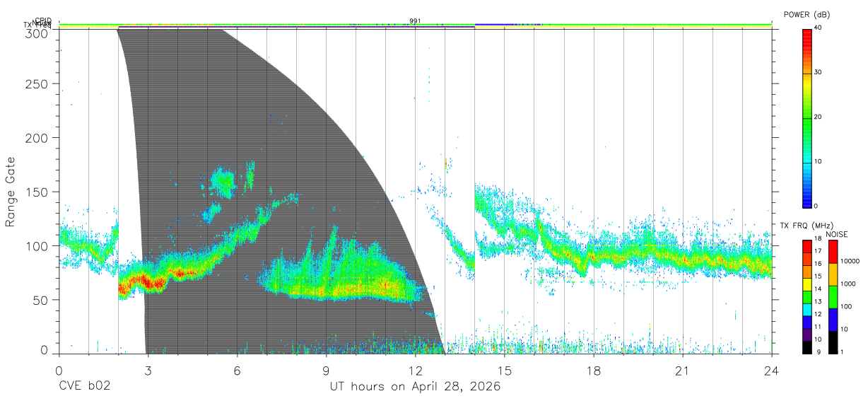868x401 pixels.
Task: Click the 10 label on the TX FRQ scale
Action: pos(818,339)
